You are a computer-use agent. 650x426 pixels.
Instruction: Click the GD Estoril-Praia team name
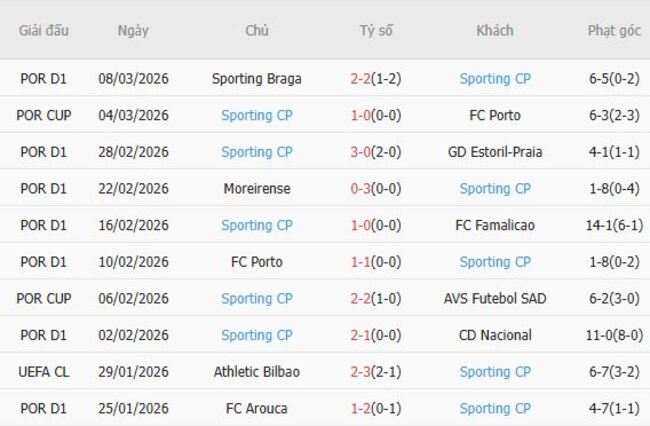pos(495,152)
